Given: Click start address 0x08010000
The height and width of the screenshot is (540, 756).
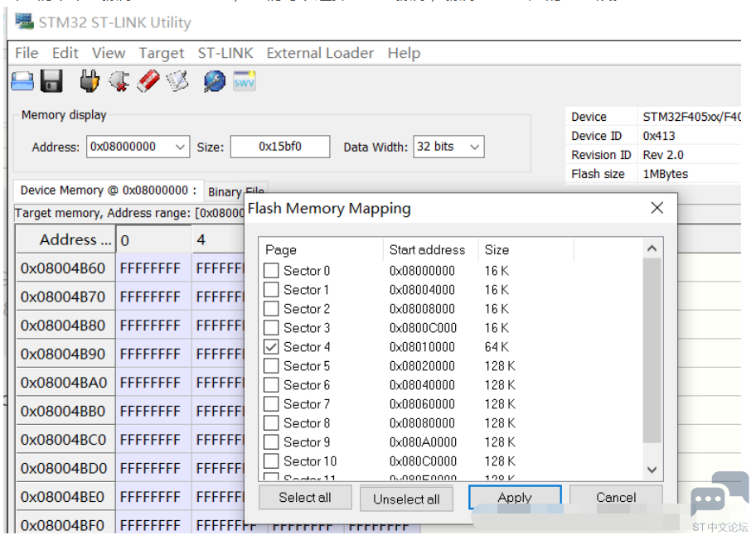Looking at the screenshot, I should tap(423, 347).
